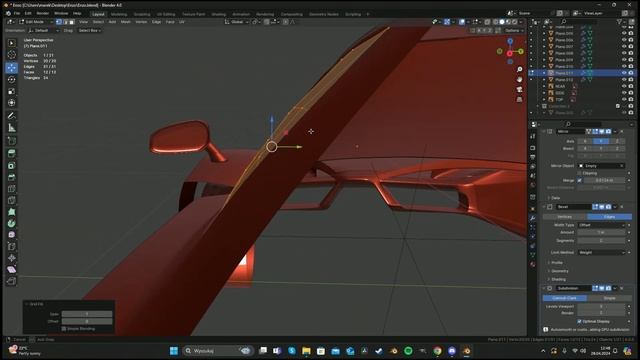
Task: Hide Plane.011 with its eye icon
Action: pyautogui.click(x=624, y=73)
